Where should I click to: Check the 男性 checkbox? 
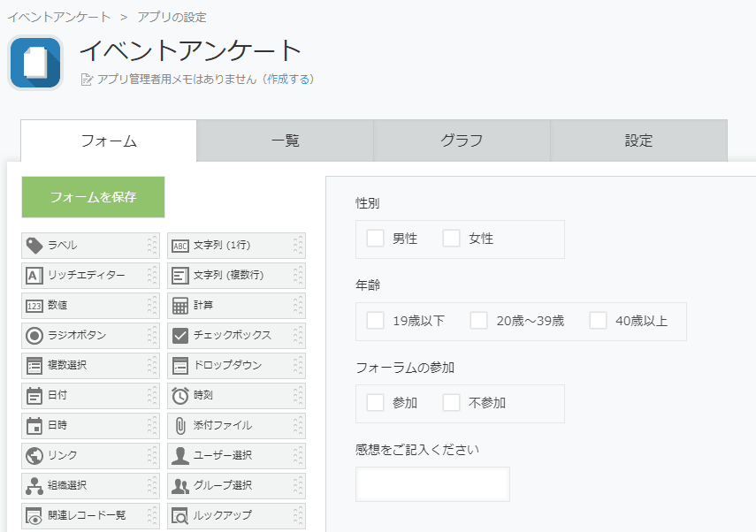(376, 239)
